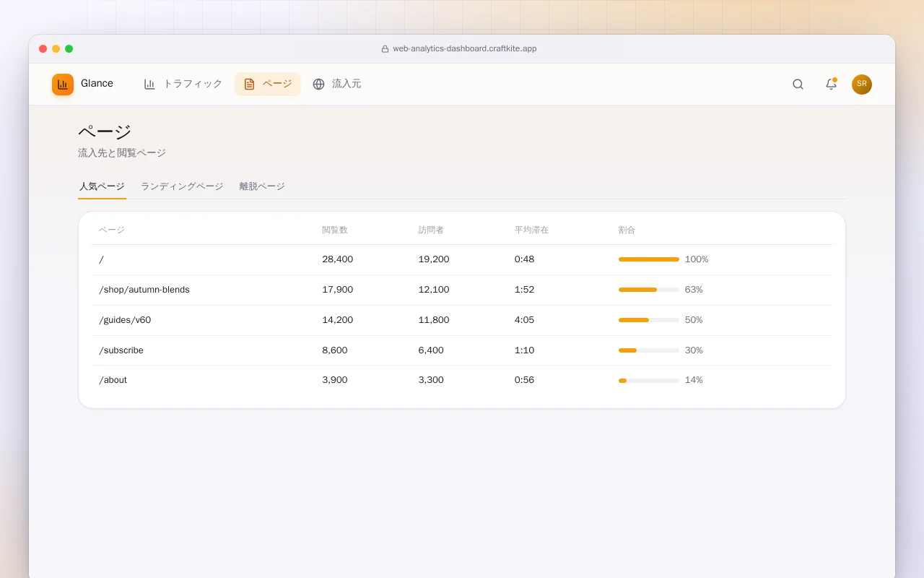Click the 0:48 average time value
924x578 pixels.
524,259
